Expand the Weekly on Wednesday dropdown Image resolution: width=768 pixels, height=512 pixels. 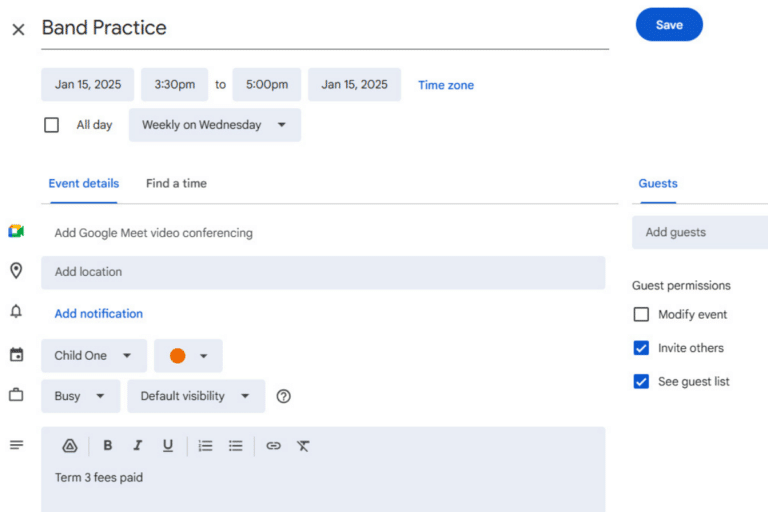tap(214, 125)
